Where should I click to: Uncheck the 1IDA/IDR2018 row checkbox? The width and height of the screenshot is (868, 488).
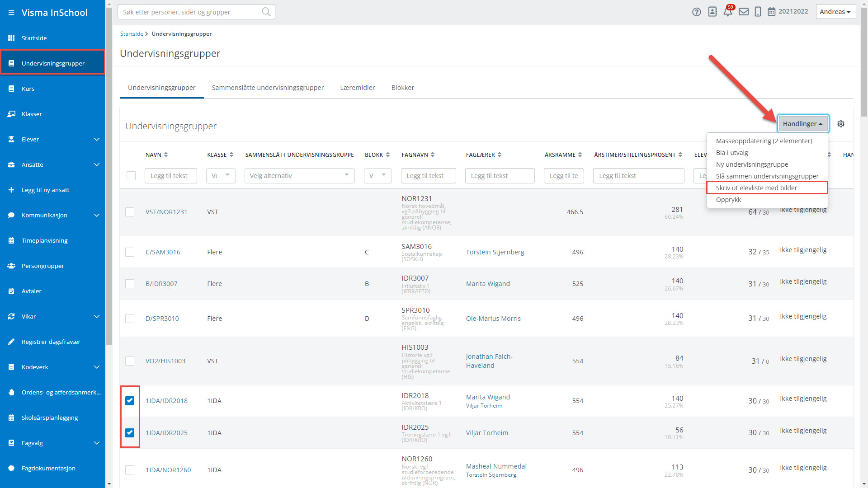click(x=130, y=401)
